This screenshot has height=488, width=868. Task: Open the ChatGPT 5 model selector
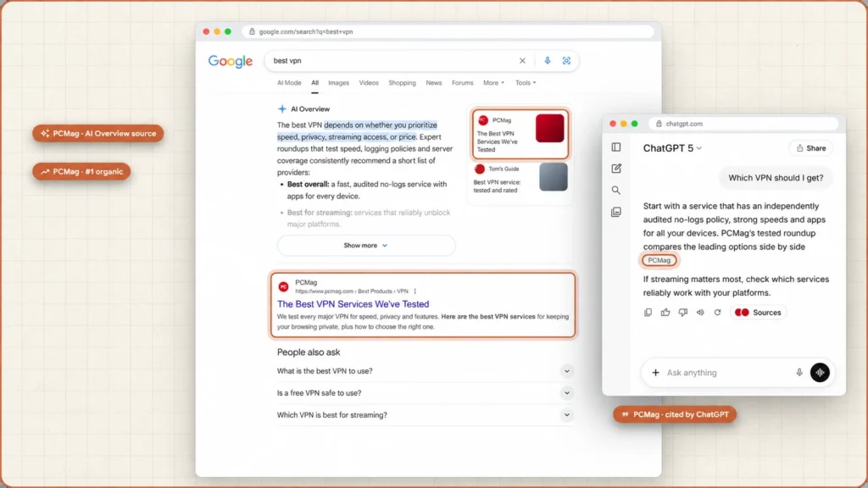[672, 147]
